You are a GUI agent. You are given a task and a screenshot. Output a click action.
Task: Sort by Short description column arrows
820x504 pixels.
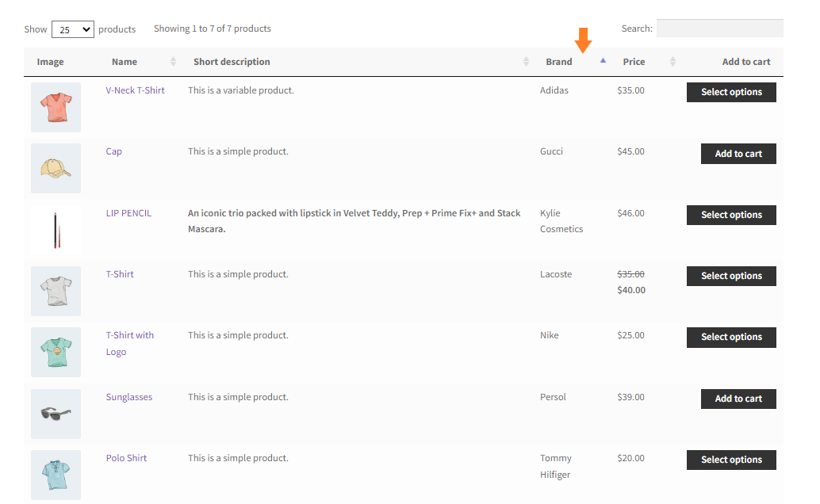tap(526, 62)
